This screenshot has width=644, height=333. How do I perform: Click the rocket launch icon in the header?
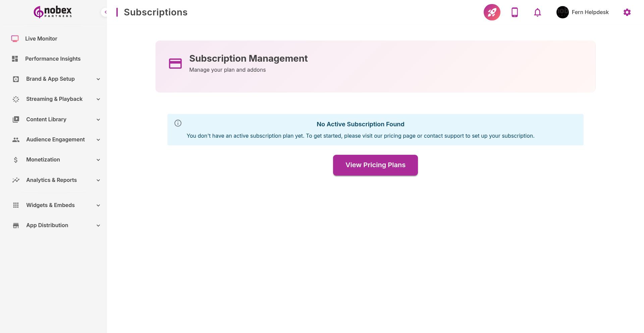click(x=492, y=12)
